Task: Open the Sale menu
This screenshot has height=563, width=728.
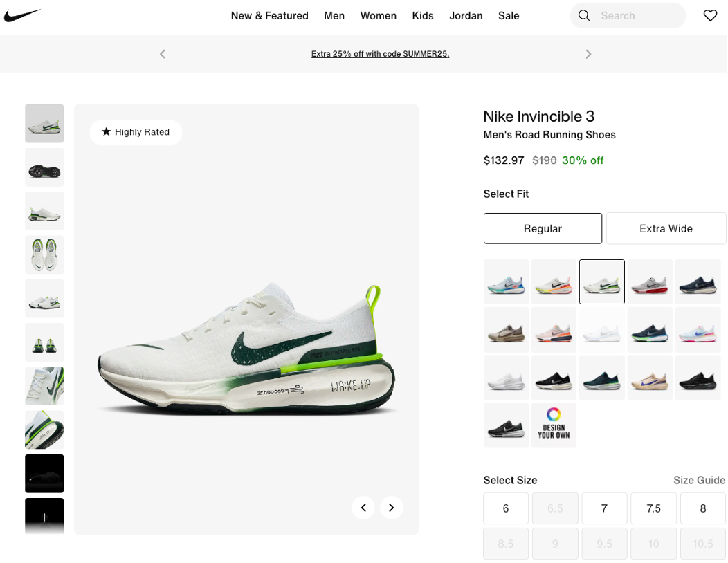Action: [x=509, y=16]
